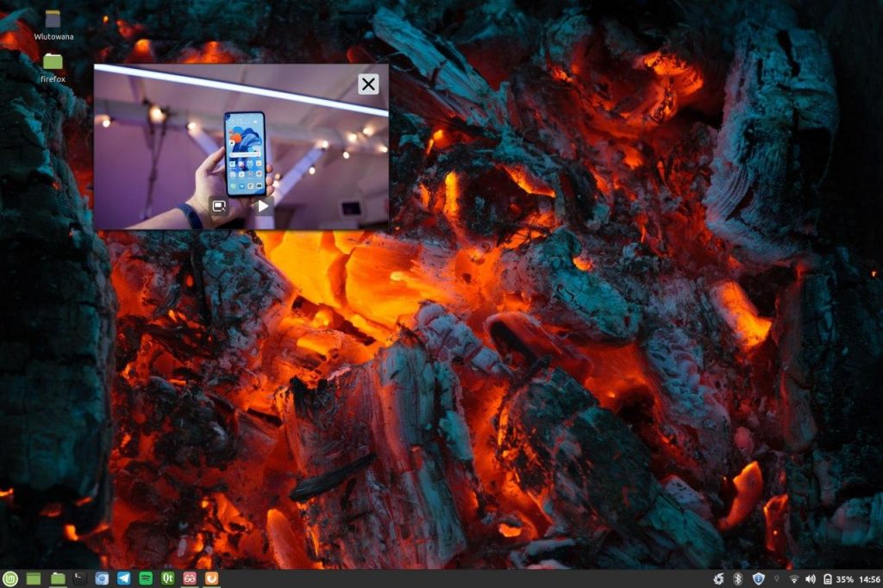Toggle Wi-Fi using the network tray icon
Viewport: 883px width, 588px height.
pyautogui.click(x=795, y=579)
